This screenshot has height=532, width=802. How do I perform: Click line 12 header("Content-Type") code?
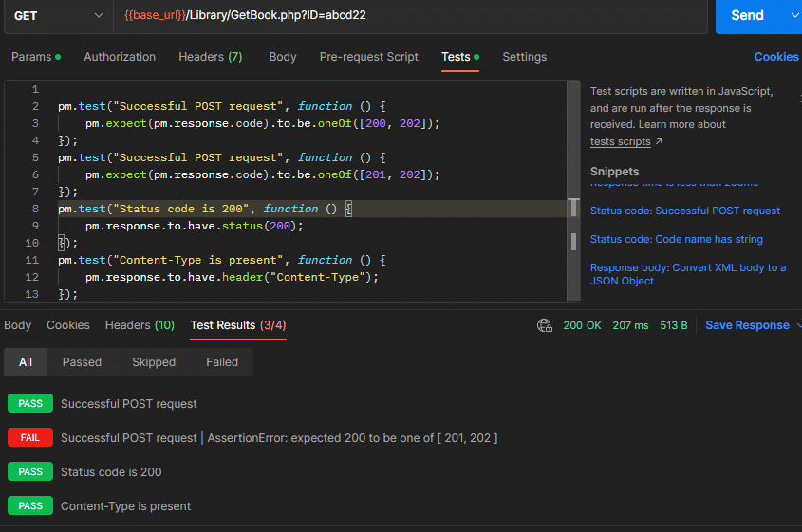point(300,277)
